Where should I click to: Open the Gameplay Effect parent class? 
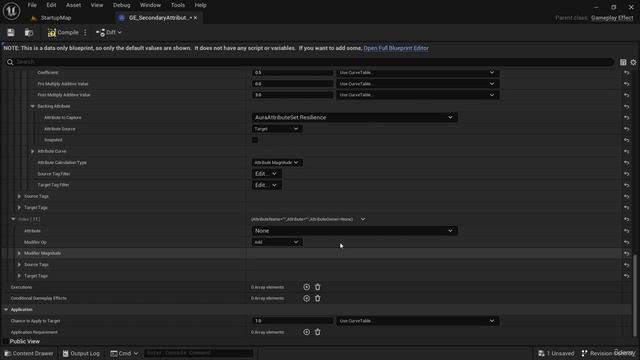(612, 18)
